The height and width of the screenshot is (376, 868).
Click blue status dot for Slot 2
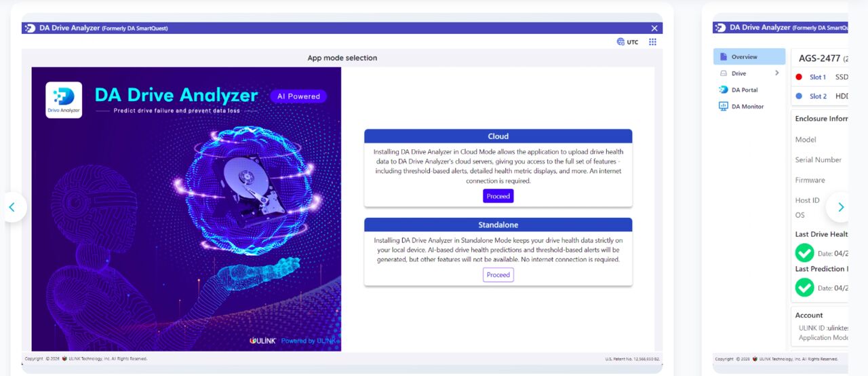pyautogui.click(x=799, y=96)
